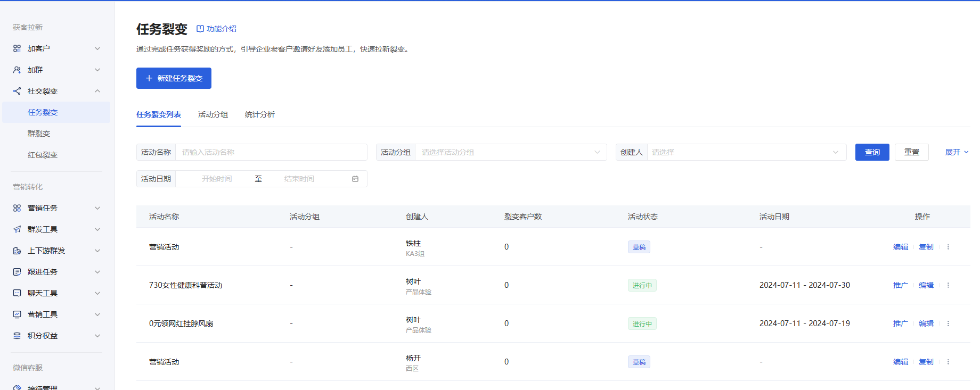
Task: Select 任务裂变 in the sidebar
Action: pos(56,112)
